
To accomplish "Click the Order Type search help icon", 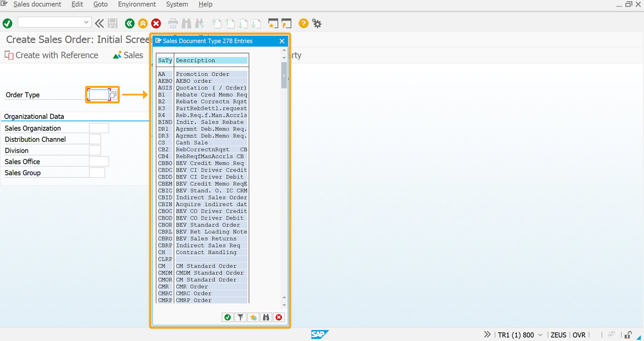I will coord(113,95).
